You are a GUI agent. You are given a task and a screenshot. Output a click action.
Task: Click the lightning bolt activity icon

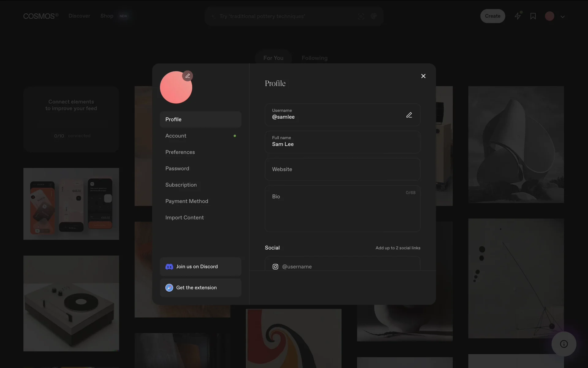click(518, 16)
